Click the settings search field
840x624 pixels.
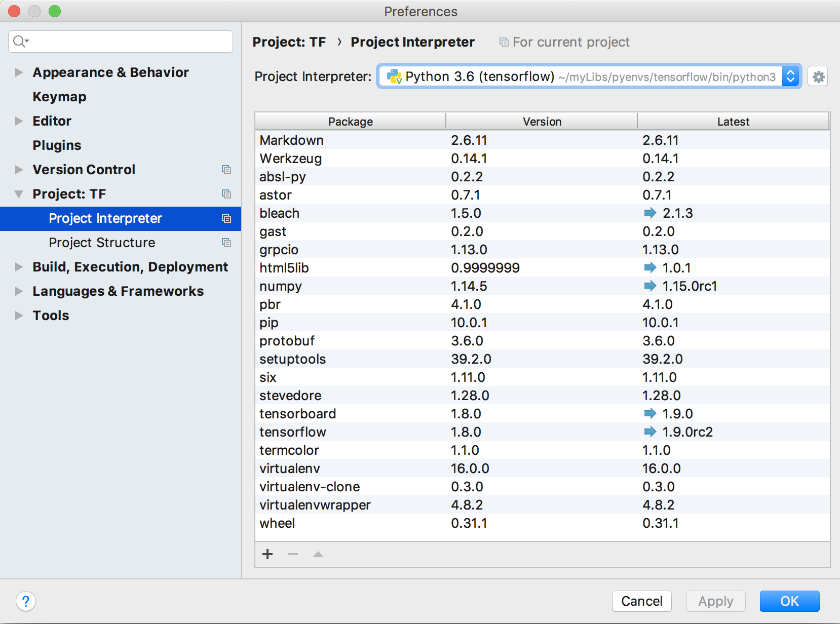pos(121,42)
